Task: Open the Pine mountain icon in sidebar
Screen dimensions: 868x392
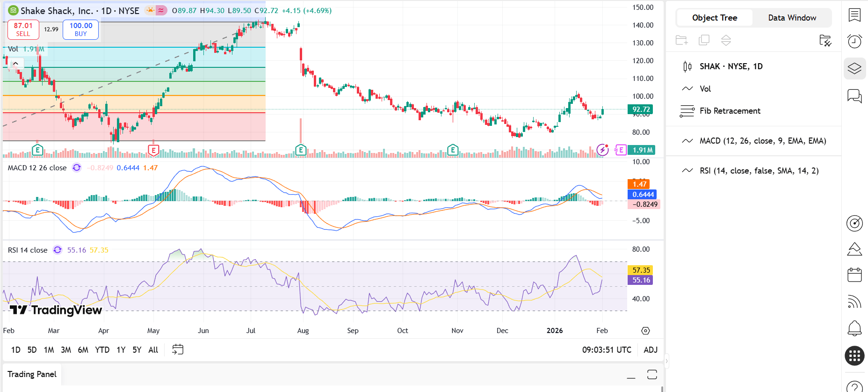Action: (x=854, y=249)
